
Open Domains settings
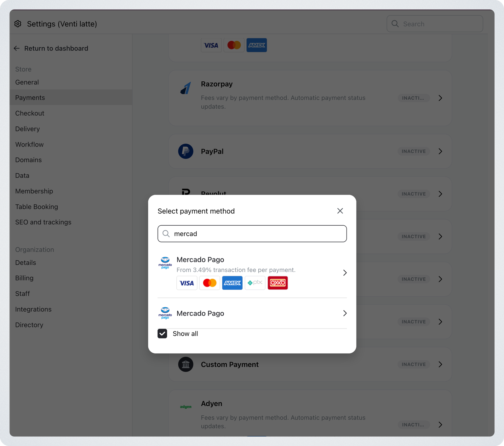pos(28,160)
